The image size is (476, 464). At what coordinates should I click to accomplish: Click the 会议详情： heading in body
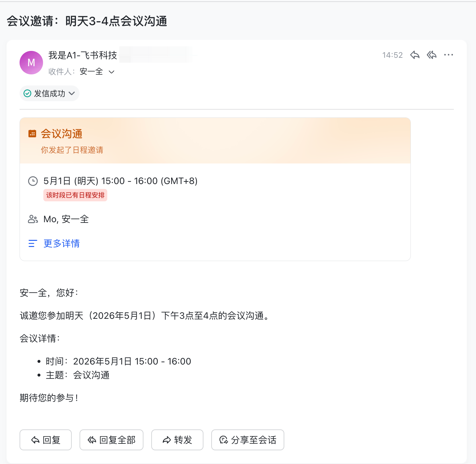pos(40,338)
